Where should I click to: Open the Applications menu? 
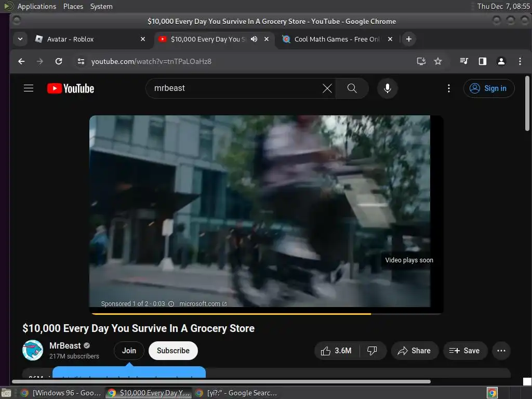click(x=37, y=6)
